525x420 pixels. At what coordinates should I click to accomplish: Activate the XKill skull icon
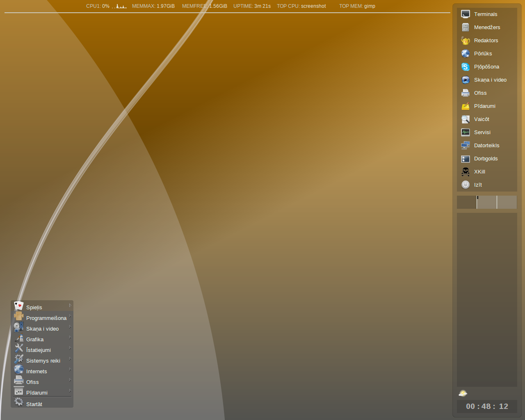466,172
